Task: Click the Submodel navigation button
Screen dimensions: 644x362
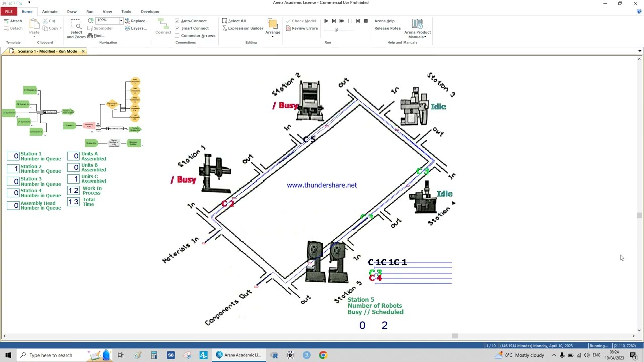Action: 100,28
